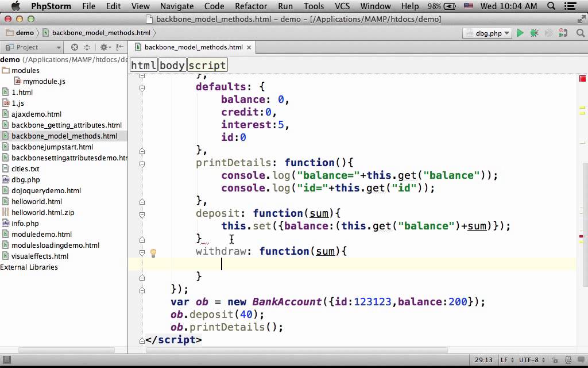The image size is (588, 368).
Task: Open the VCS menu
Action: 342,6
